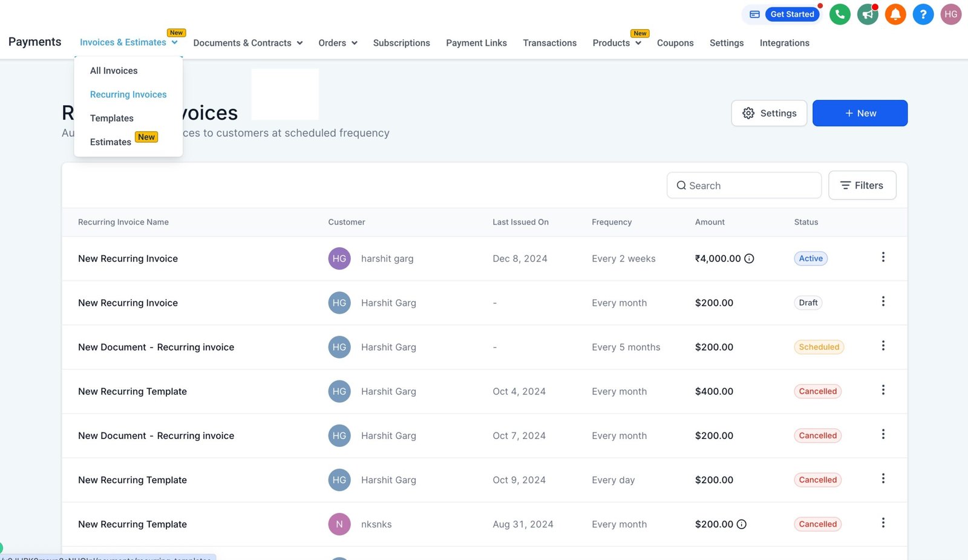Viewport: 968px width, 560px height.
Task: Click the blue help question mark icon
Action: click(923, 14)
